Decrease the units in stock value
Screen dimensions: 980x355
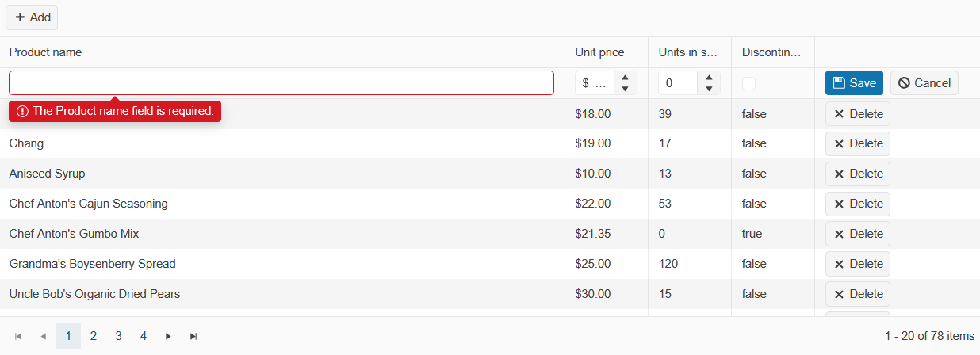click(x=709, y=89)
